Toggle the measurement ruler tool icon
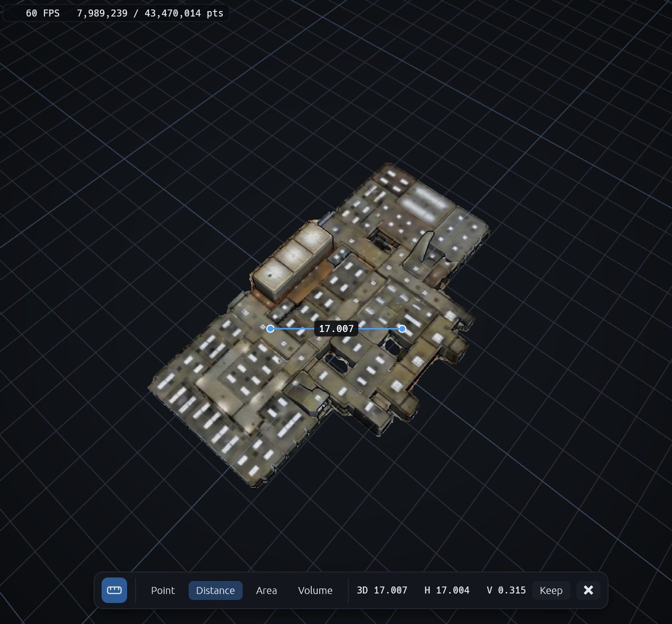 click(114, 590)
